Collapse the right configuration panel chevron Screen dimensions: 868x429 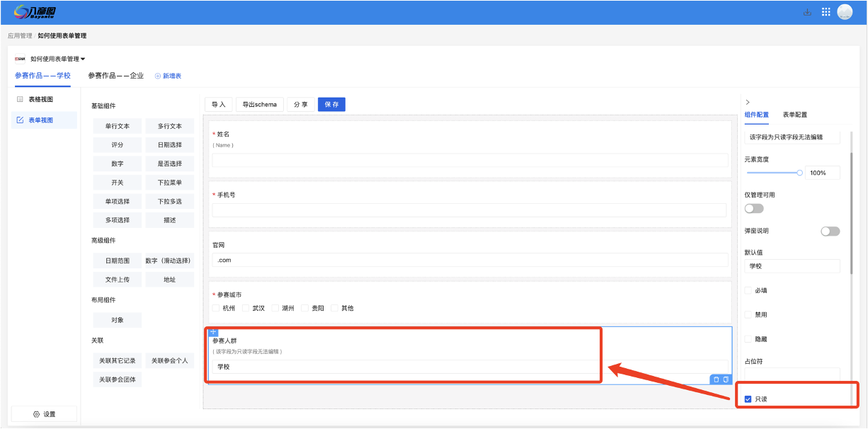tap(748, 103)
